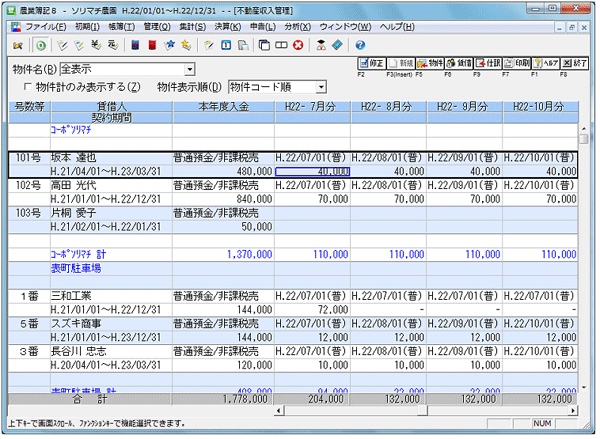
Task: Open the 決算(K) menu
Action: pos(227,24)
